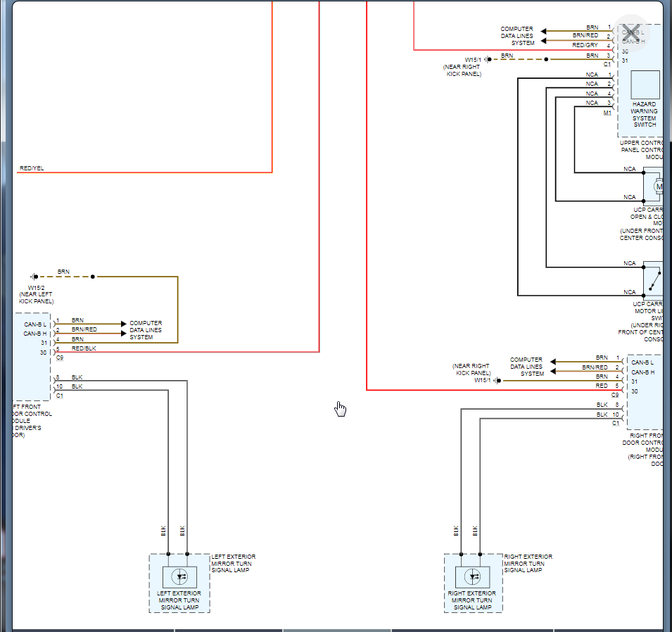Click the UCP carrier motor limit switch symbol

[653, 282]
